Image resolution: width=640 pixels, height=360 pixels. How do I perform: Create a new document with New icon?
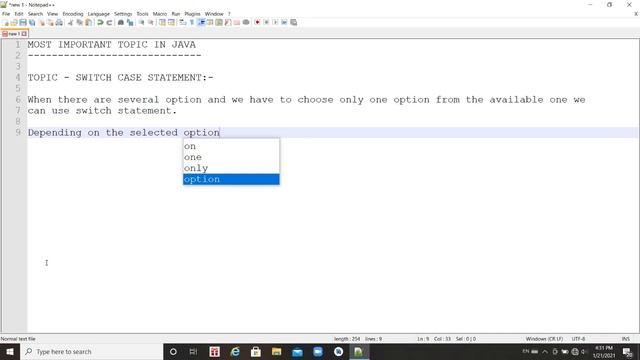pyautogui.click(x=5, y=22)
